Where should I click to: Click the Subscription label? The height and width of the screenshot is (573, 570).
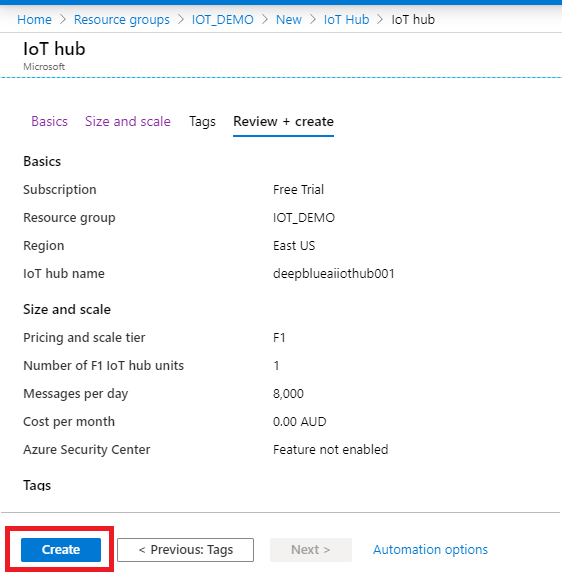coord(60,190)
